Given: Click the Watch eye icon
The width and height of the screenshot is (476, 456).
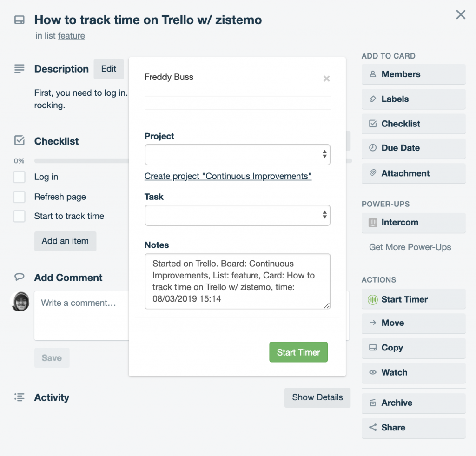Looking at the screenshot, I should [373, 372].
